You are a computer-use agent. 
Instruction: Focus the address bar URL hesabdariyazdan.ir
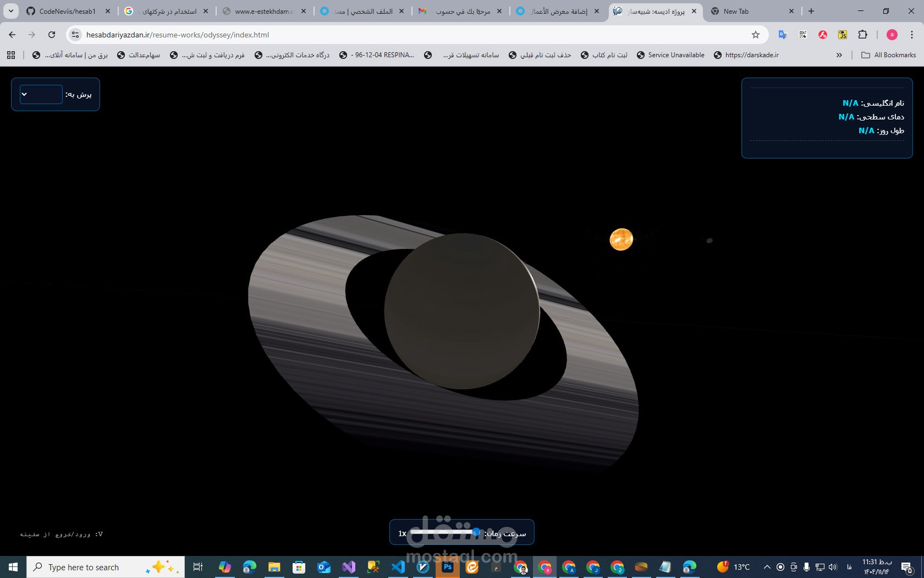click(178, 35)
